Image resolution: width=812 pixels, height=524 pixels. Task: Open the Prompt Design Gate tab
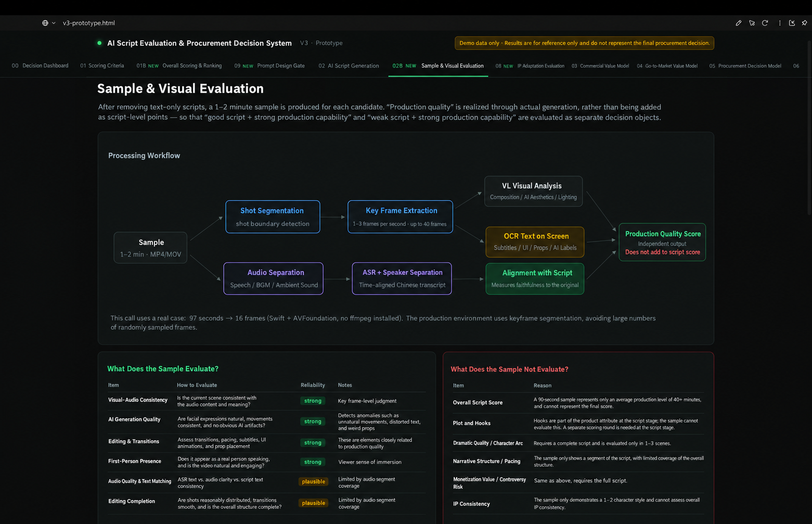[269, 66]
